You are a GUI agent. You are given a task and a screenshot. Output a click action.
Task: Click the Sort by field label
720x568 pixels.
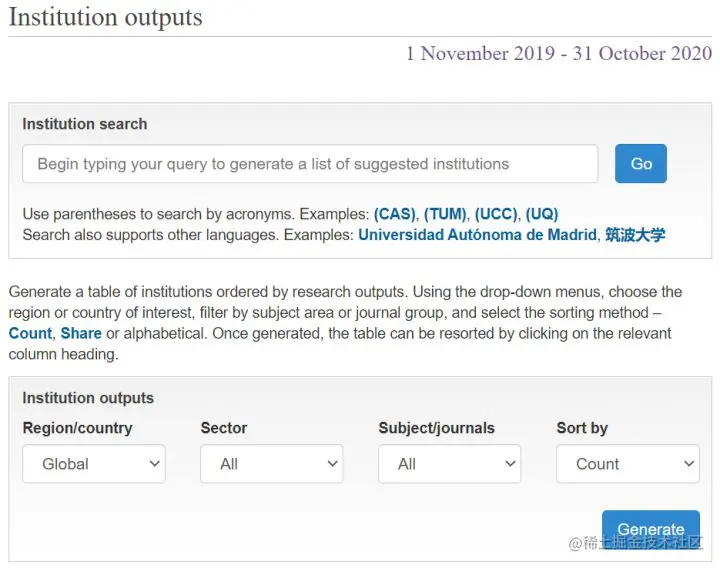point(582,428)
